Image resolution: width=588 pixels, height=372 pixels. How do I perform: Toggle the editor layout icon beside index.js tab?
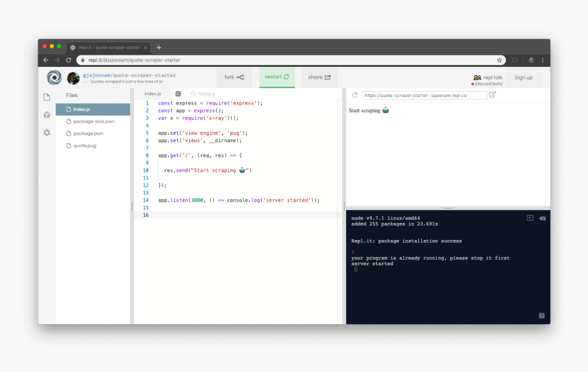pyautogui.click(x=178, y=94)
